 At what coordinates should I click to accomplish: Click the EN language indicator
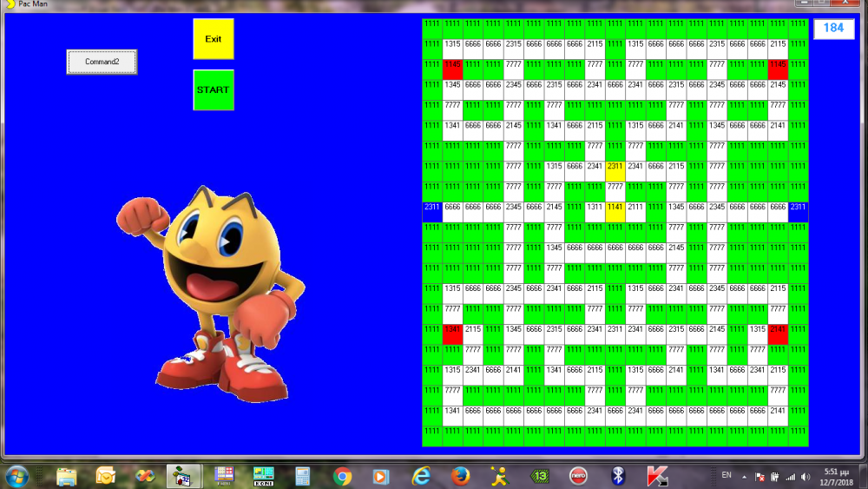pyautogui.click(x=727, y=475)
